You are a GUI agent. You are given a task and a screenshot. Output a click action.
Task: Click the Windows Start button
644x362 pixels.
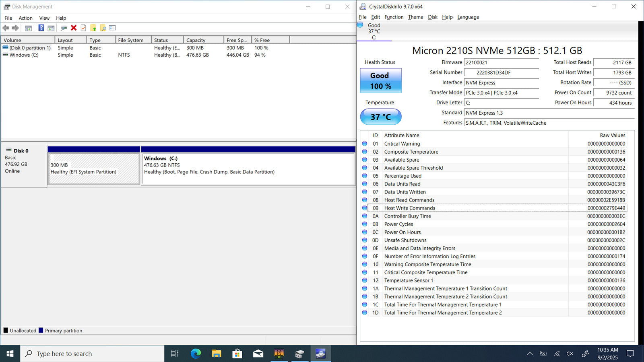click(10, 354)
